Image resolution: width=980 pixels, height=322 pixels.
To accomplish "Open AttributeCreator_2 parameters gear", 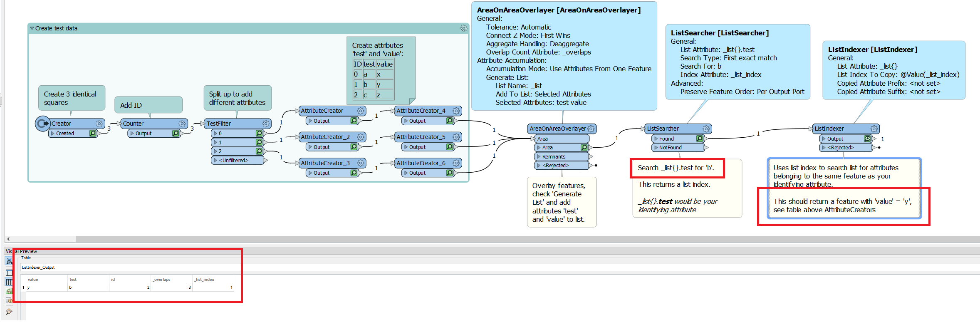I will 360,137.
